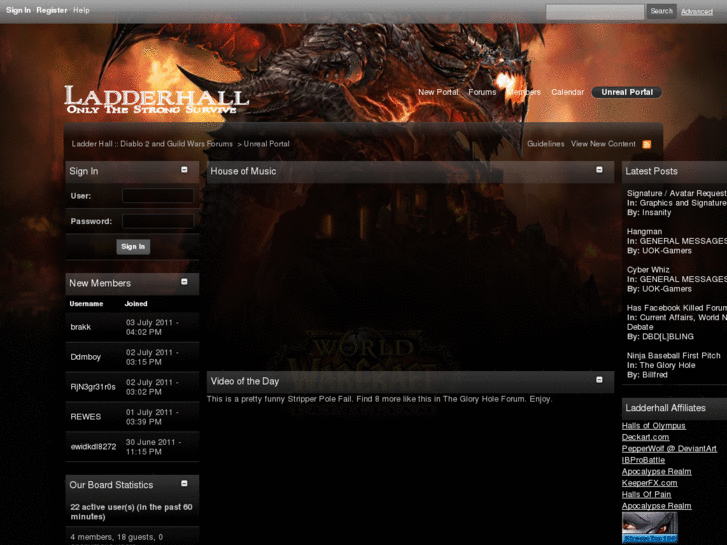The width and height of the screenshot is (727, 545).
Task: Open the Help link
Action: click(x=81, y=10)
